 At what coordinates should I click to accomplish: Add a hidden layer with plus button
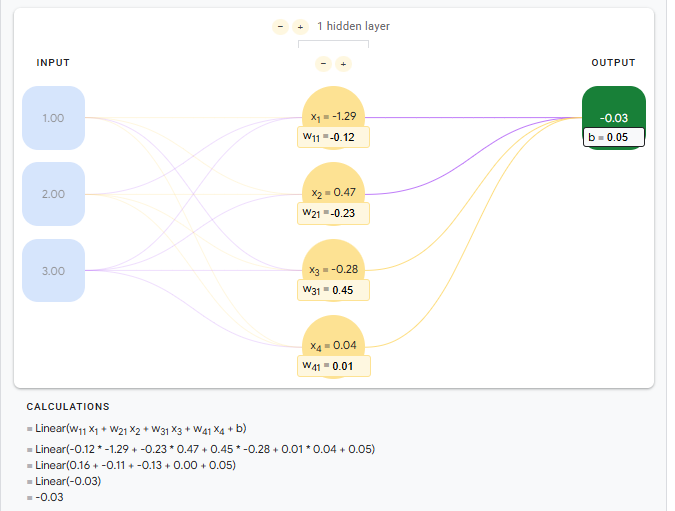click(x=300, y=27)
